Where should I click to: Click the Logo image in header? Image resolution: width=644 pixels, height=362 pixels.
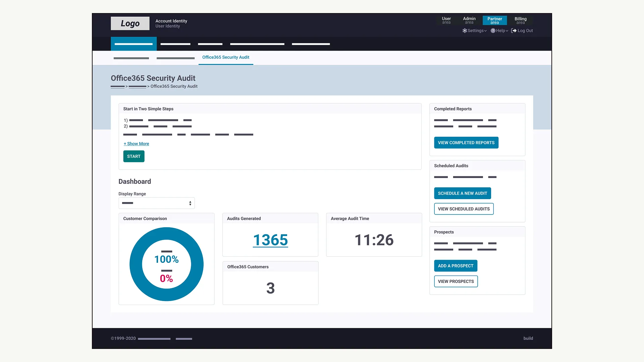(x=130, y=23)
